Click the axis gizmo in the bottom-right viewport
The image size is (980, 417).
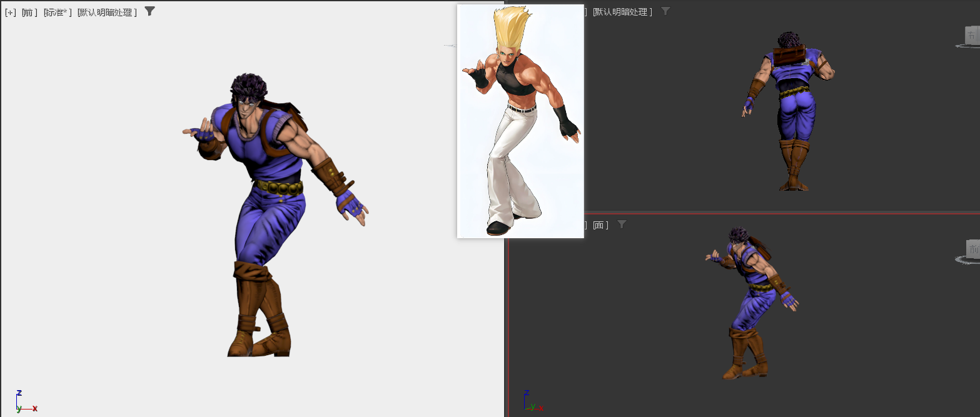coord(530,402)
